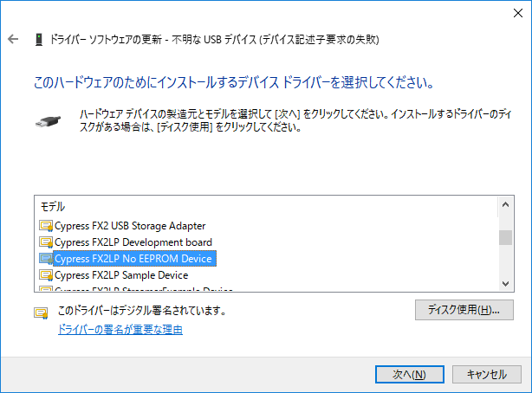Click the device icon beside the wizard title

tap(39, 40)
